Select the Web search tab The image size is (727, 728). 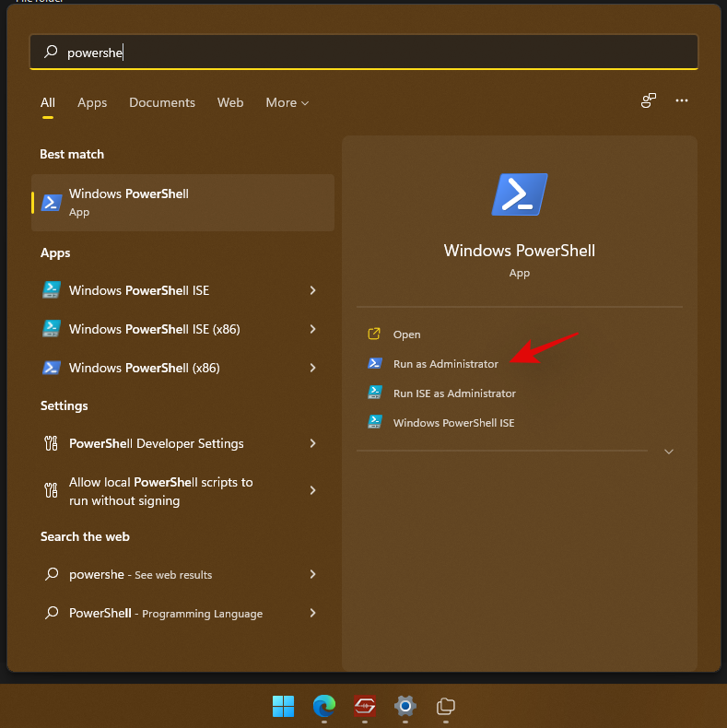coord(230,102)
